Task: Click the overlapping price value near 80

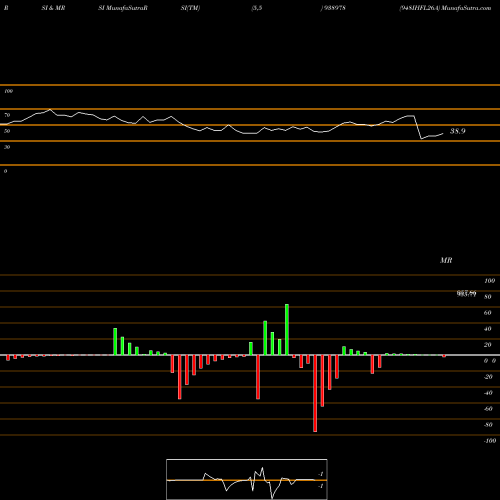Action: coord(466,294)
